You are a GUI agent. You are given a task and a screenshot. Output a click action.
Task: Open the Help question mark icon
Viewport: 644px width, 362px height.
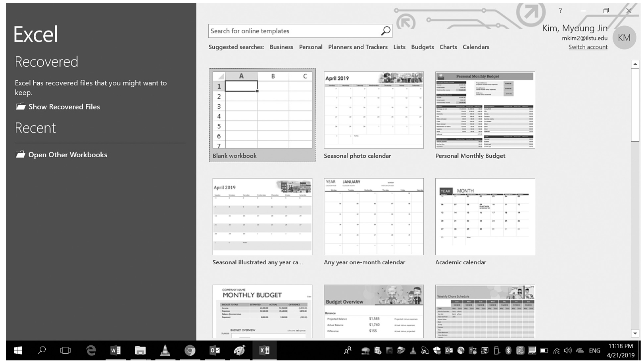[x=560, y=11]
